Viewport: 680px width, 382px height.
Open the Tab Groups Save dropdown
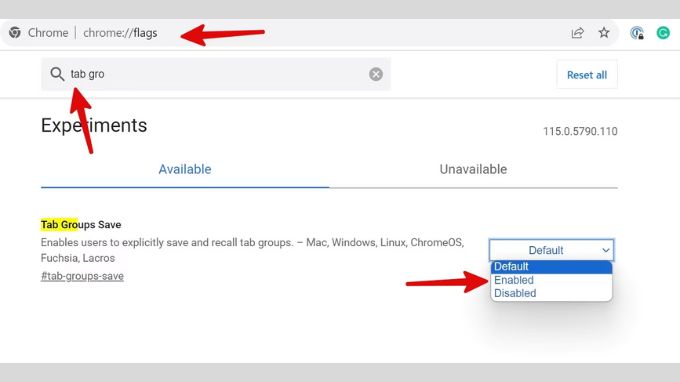click(x=551, y=250)
